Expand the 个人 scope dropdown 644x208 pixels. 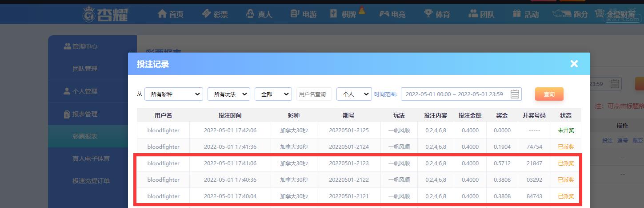coord(354,94)
